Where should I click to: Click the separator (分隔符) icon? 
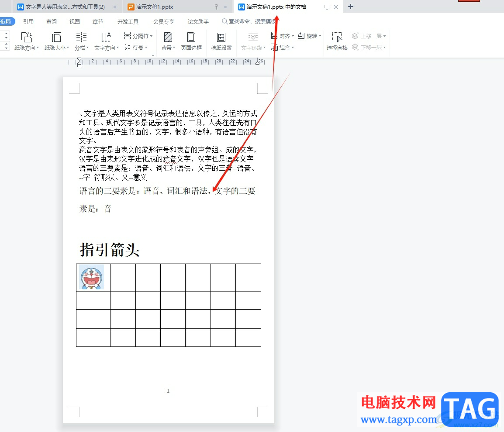127,36
